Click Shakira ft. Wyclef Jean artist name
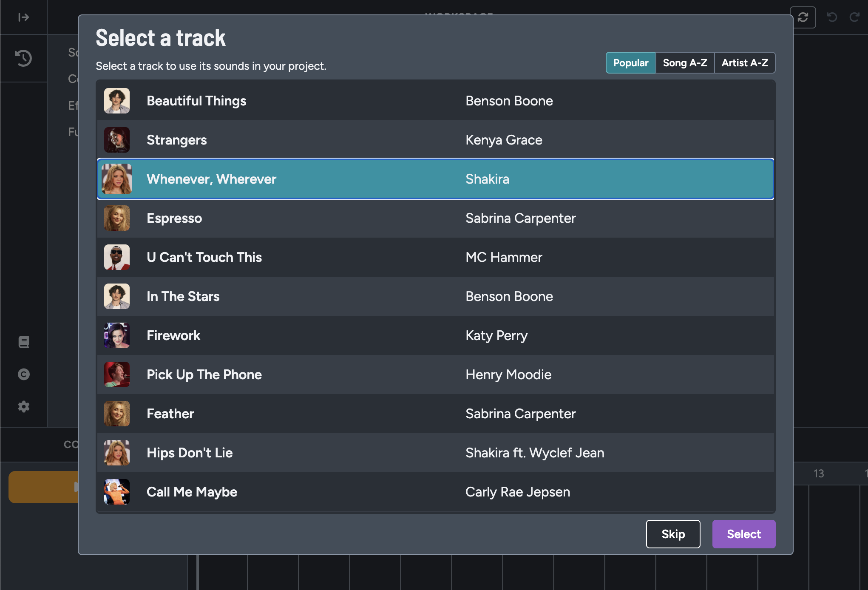Screen dimensions: 868x590 (x=535, y=453)
